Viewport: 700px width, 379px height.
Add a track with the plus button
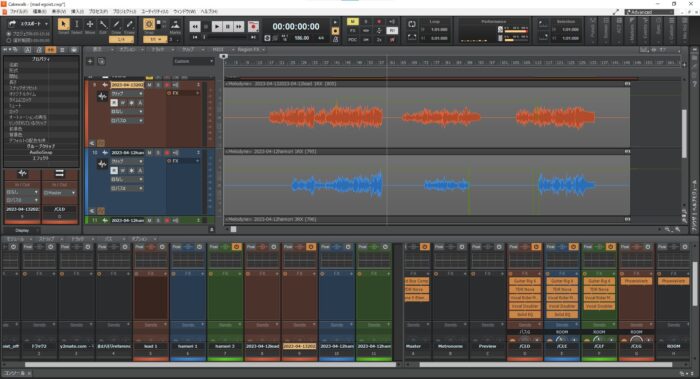pos(90,61)
